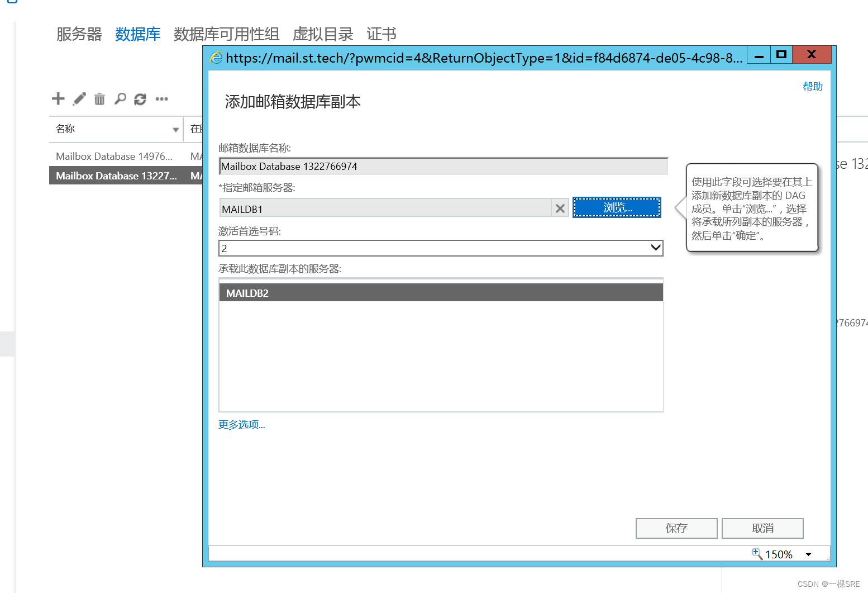Viewport: 868px width, 593px height.
Task: Select the Mailbox Database 13227... row
Action: pyautogui.click(x=126, y=175)
